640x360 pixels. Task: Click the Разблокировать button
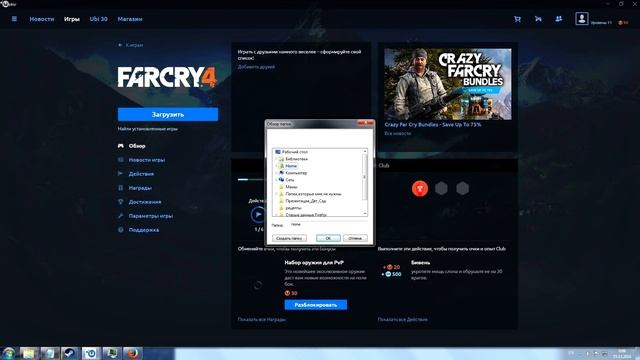click(x=316, y=305)
